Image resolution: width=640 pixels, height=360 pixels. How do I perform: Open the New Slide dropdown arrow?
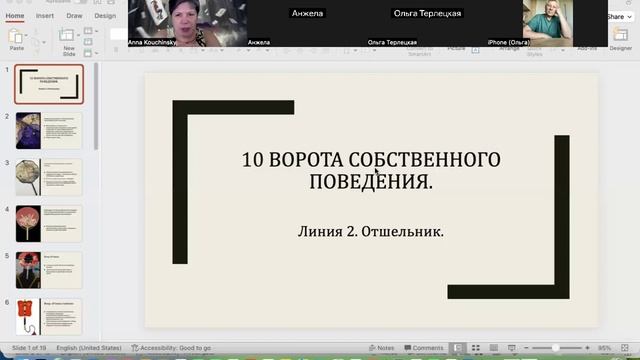tap(78, 36)
